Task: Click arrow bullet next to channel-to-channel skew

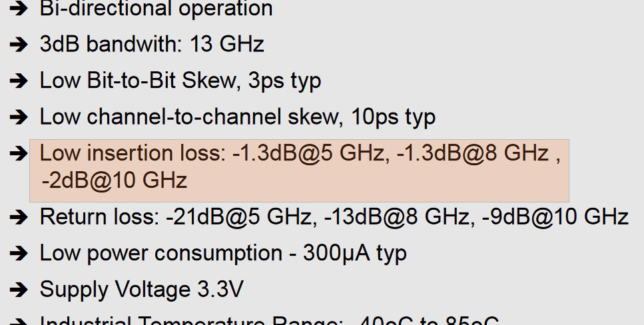Action: (x=19, y=117)
